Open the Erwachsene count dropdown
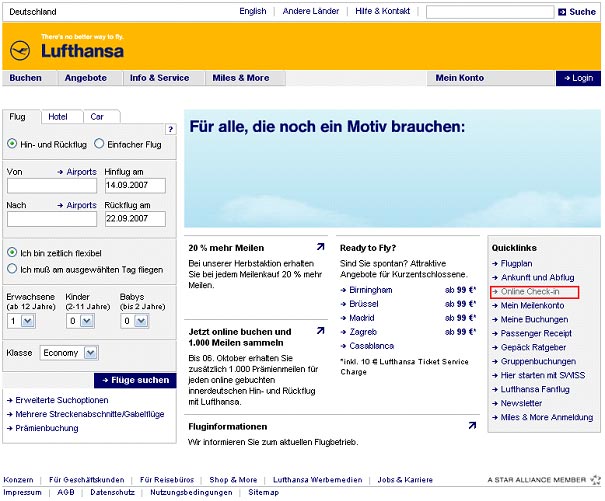The height and width of the screenshot is (501, 605). tap(21, 321)
